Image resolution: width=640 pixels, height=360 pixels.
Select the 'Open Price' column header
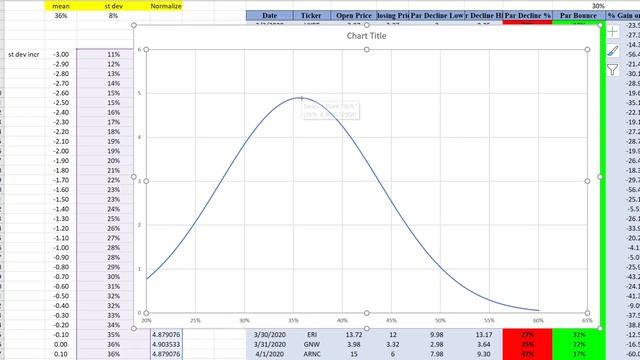pos(353,16)
